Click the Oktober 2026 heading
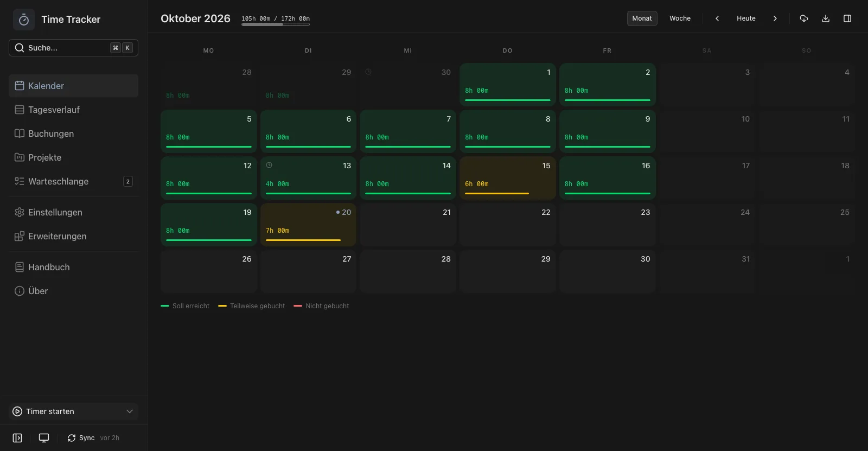The width and height of the screenshot is (868, 451). pyautogui.click(x=195, y=18)
